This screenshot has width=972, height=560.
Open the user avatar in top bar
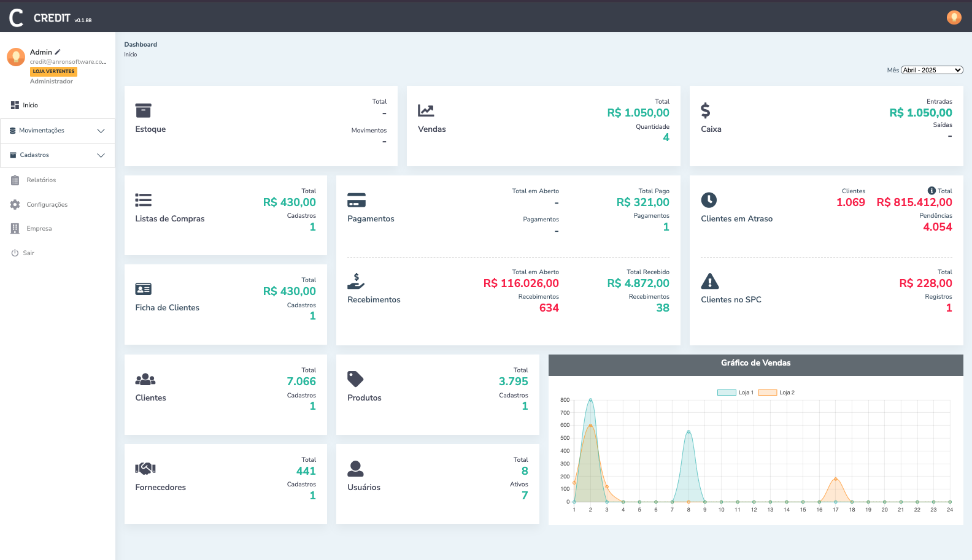pyautogui.click(x=954, y=17)
